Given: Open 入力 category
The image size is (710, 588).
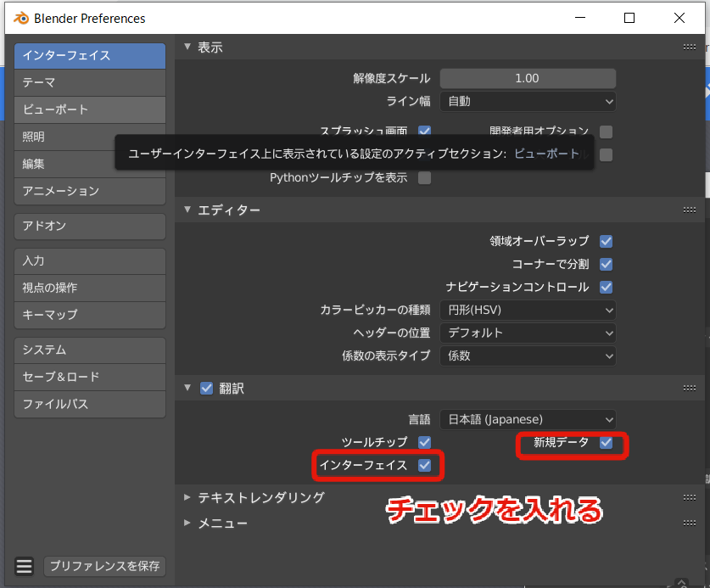Looking at the screenshot, I should tap(90, 261).
